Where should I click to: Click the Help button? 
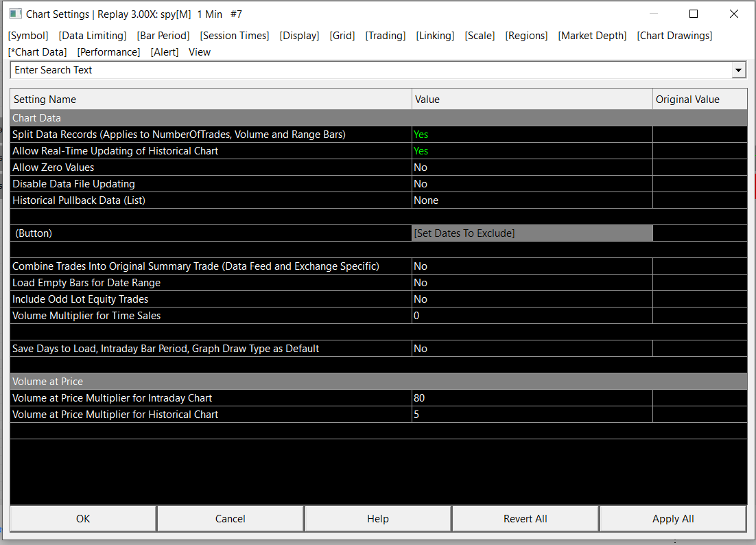click(x=377, y=519)
